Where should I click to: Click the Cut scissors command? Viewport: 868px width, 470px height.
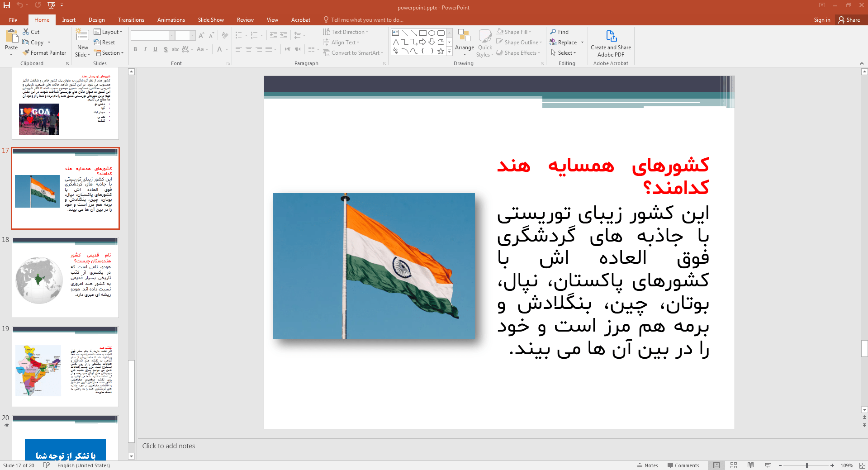31,32
